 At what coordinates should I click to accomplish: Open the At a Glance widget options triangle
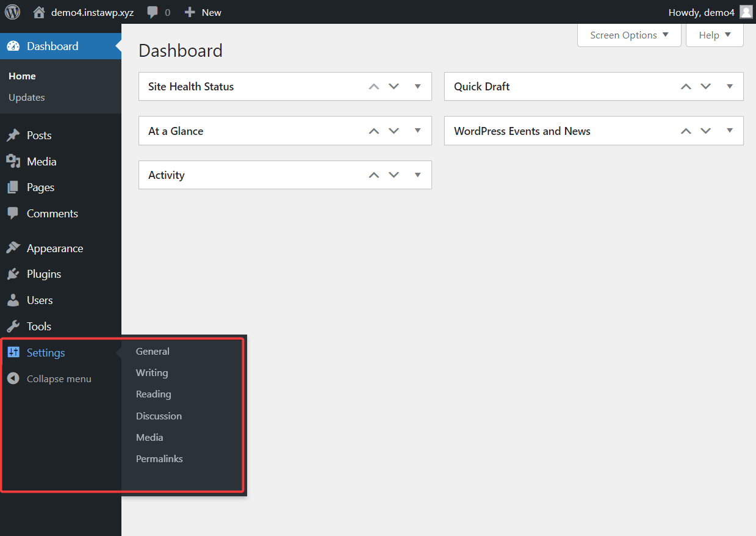coord(417,131)
